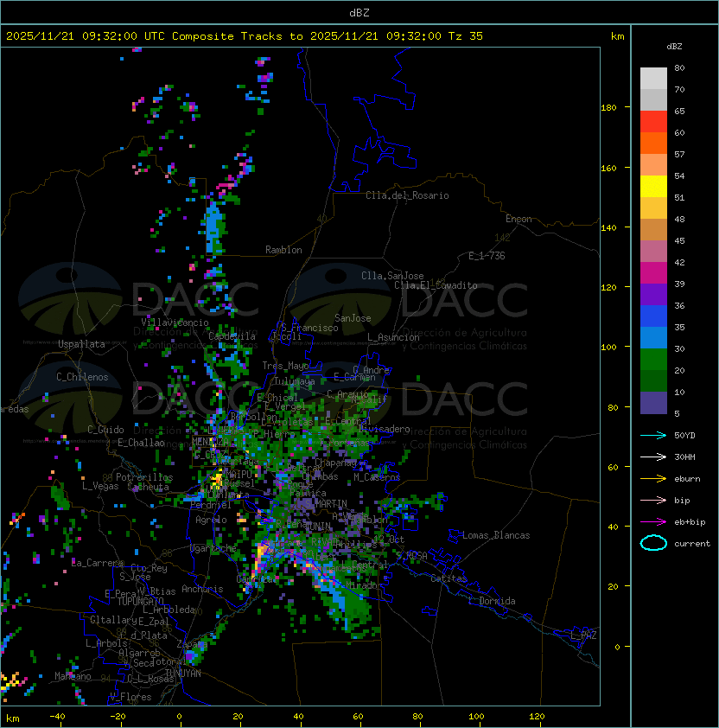Click the 'Catitas' map label

[x=449, y=578]
